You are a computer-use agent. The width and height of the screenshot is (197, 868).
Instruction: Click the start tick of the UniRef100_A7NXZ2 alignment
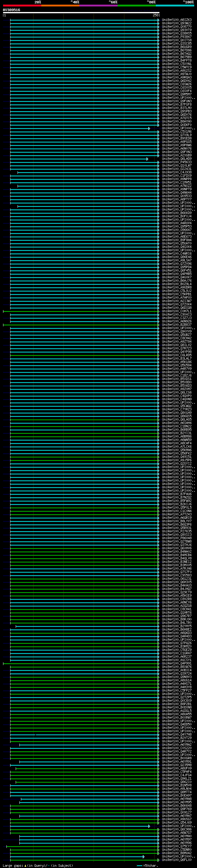click(x=18, y=186)
